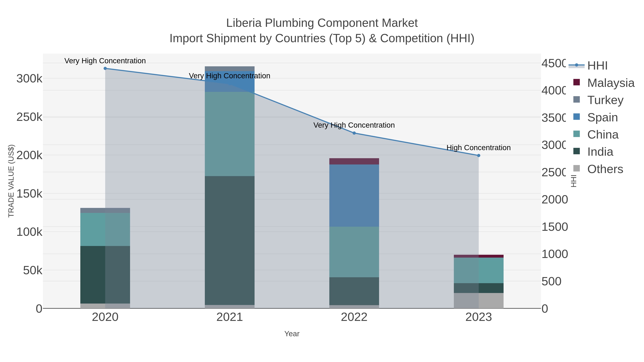Click the 200k y-axis tick label

pos(29,155)
